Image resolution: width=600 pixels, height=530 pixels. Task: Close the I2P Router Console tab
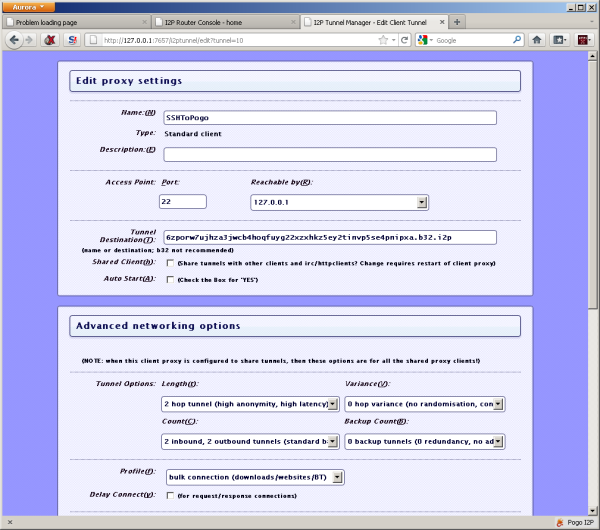tap(293, 22)
